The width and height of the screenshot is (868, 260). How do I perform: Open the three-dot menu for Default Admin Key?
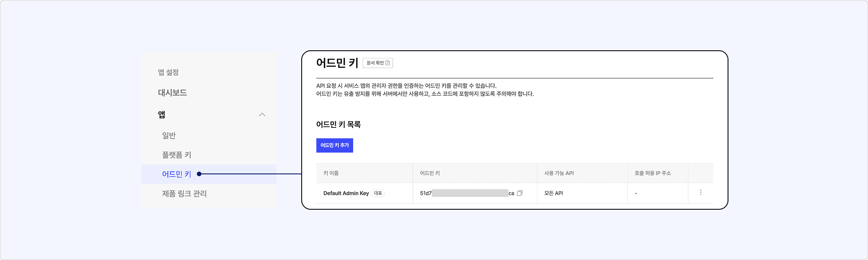(x=700, y=193)
